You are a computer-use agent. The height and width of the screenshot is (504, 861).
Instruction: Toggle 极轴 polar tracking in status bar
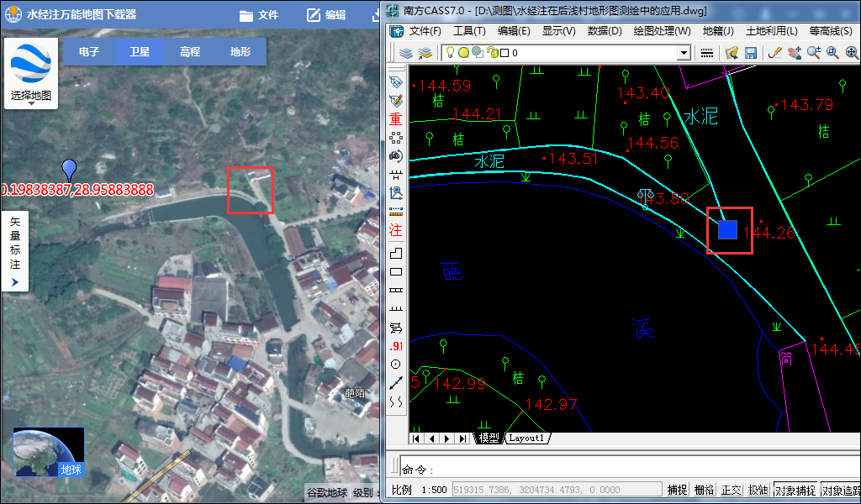pos(758,490)
